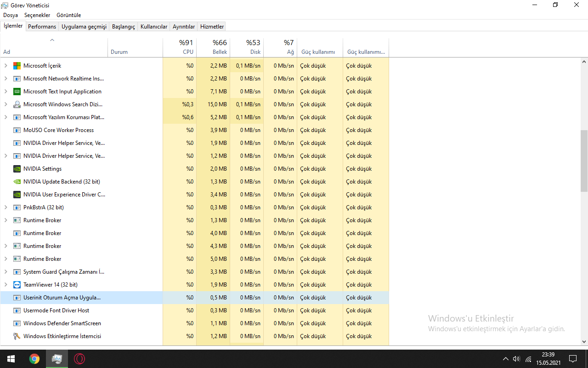Screen dimensions: 588x368
Task: Select the "NVIDIA Settings" process name
Action: point(42,169)
